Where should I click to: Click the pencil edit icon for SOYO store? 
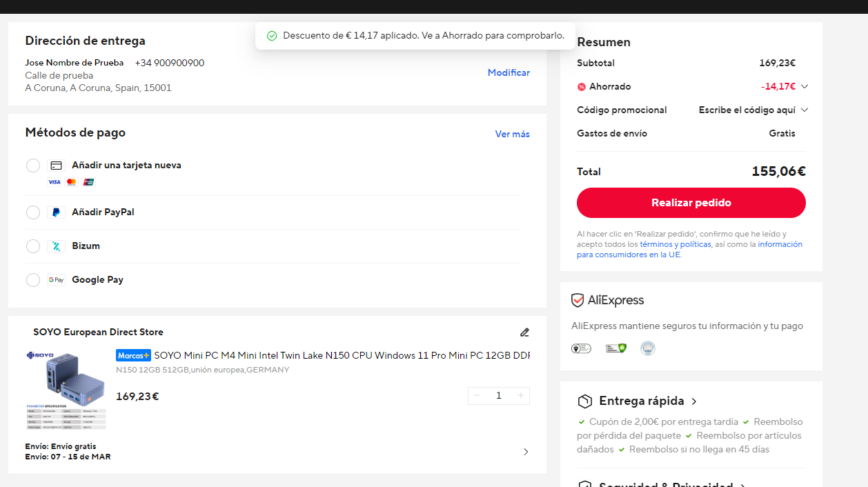click(524, 332)
